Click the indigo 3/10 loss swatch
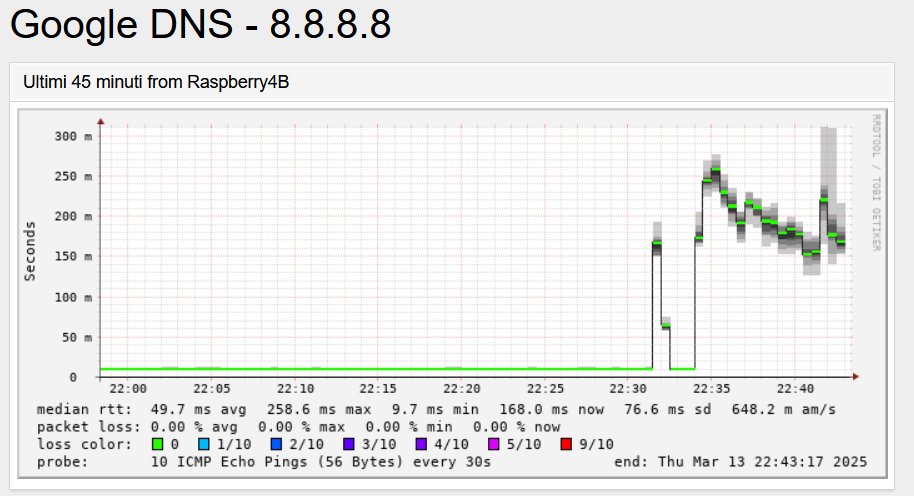The height and width of the screenshot is (496, 914). point(349,444)
